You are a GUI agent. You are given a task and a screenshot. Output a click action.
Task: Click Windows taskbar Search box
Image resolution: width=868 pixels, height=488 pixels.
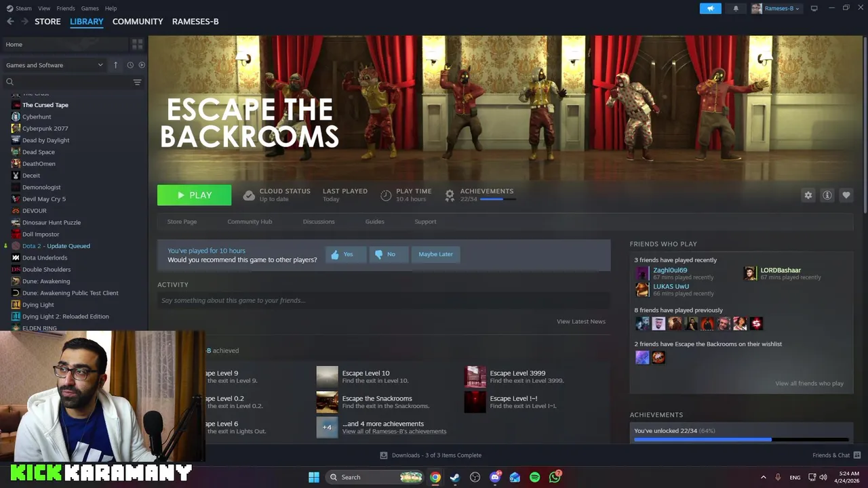click(x=375, y=477)
